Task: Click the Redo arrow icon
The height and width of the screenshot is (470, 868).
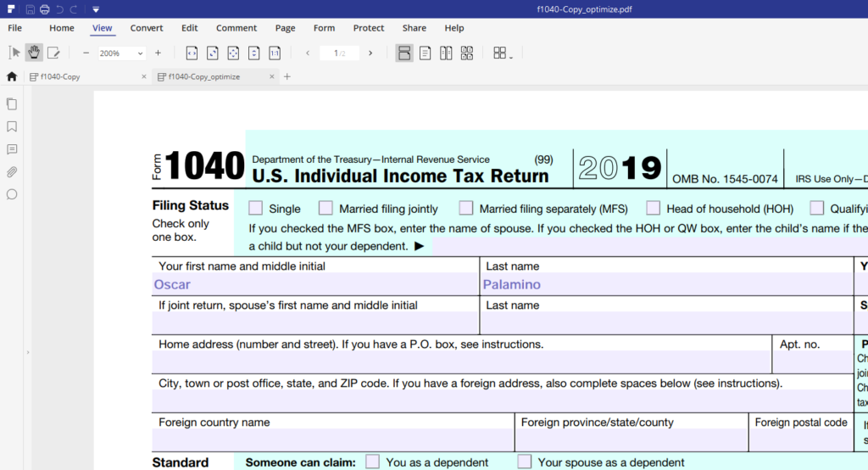Action: click(x=74, y=9)
